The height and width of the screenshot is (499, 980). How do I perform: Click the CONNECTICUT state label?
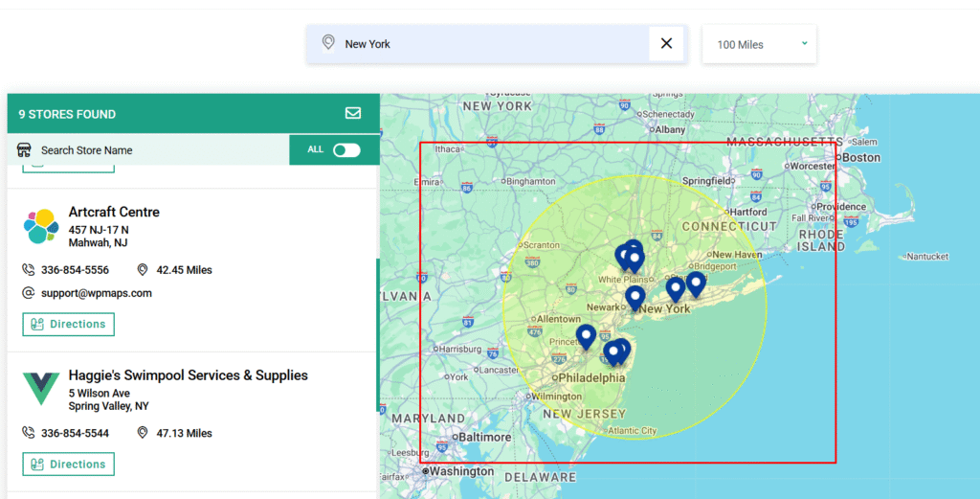tap(729, 226)
